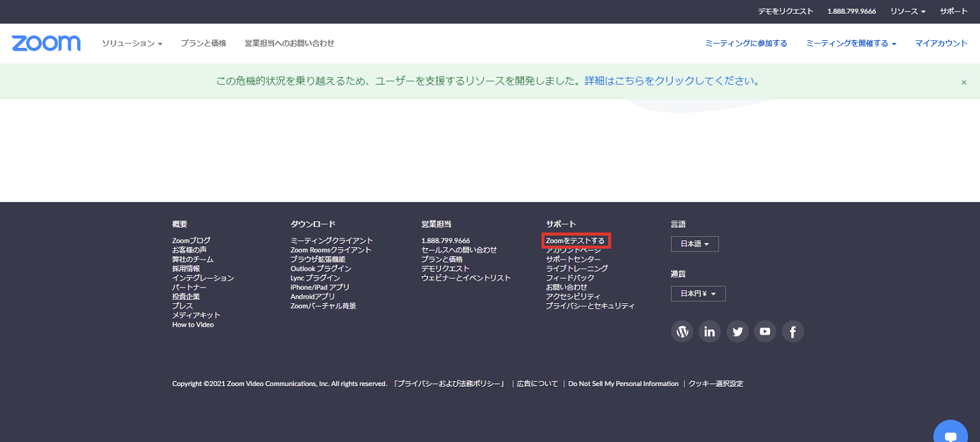The image size is (980, 442).
Task: Open Zoom's Twitter profile
Action: pos(737,331)
